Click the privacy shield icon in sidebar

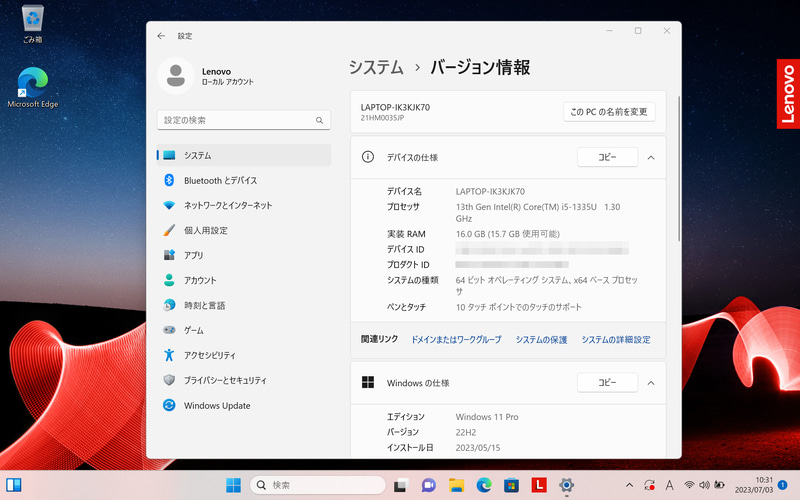[x=169, y=380]
